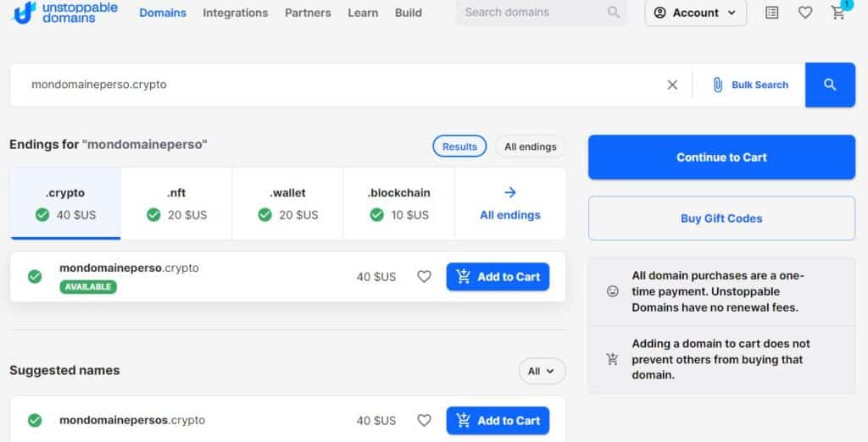Clear the domain search with X icon

pos(672,85)
